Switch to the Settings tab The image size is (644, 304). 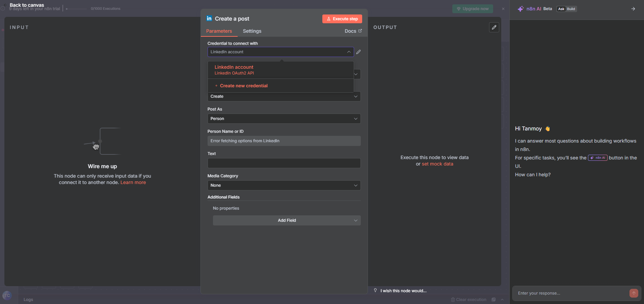tap(252, 31)
